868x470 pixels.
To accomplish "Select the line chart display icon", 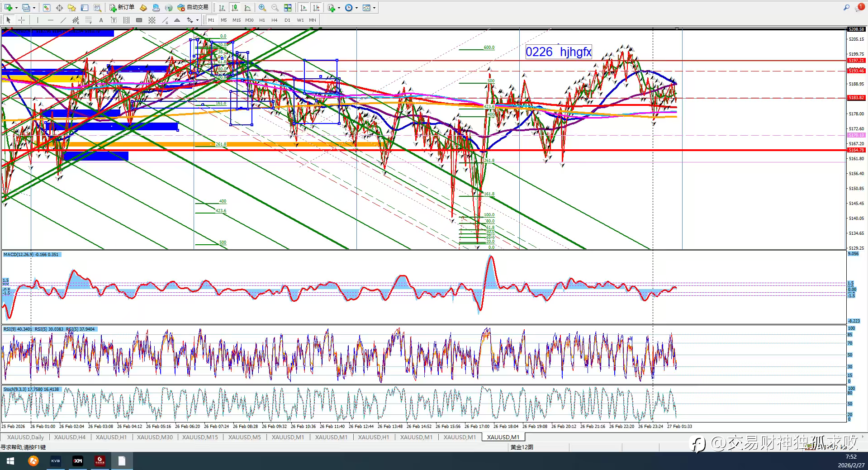I will (x=247, y=8).
